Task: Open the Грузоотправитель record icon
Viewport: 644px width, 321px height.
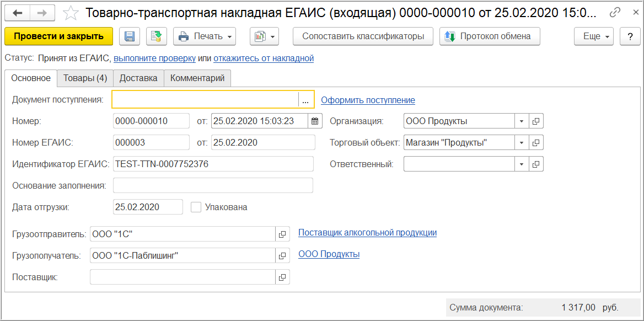Action: coord(282,234)
